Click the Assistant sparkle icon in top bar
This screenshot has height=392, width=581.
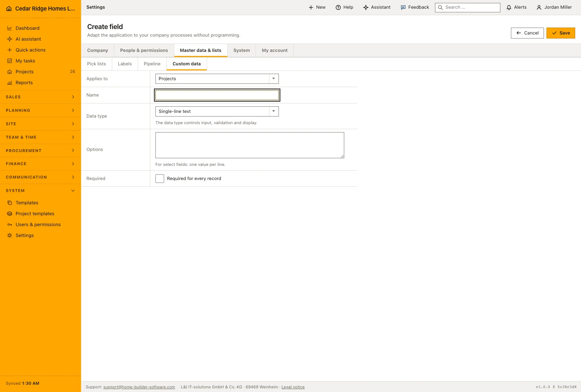coord(366,7)
